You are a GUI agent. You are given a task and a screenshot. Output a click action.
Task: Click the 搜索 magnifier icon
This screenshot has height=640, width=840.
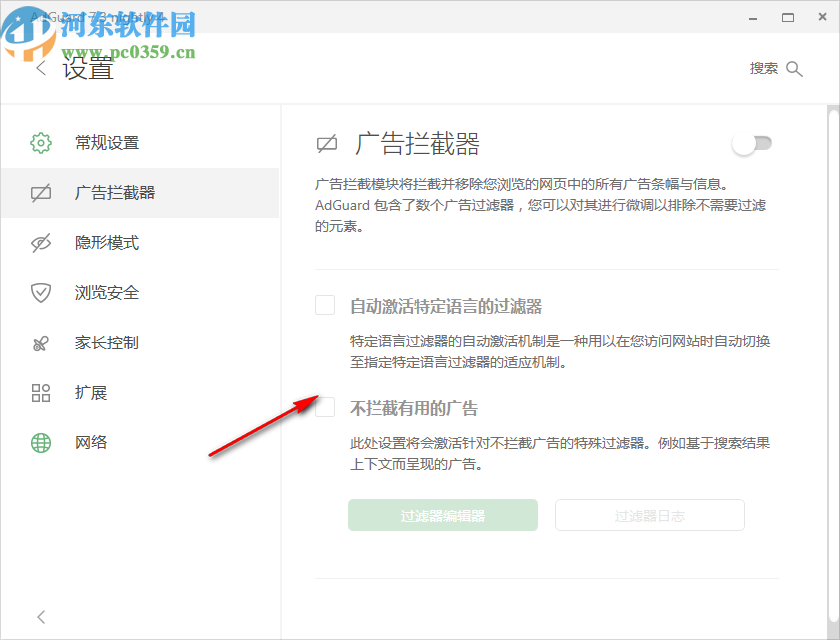pyautogui.click(x=795, y=68)
